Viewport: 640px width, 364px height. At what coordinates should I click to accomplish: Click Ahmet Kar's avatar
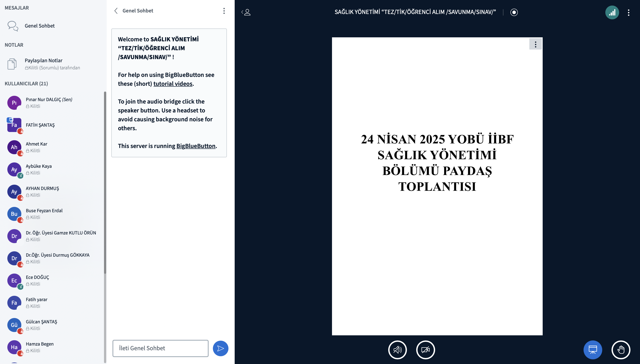point(14,147)
